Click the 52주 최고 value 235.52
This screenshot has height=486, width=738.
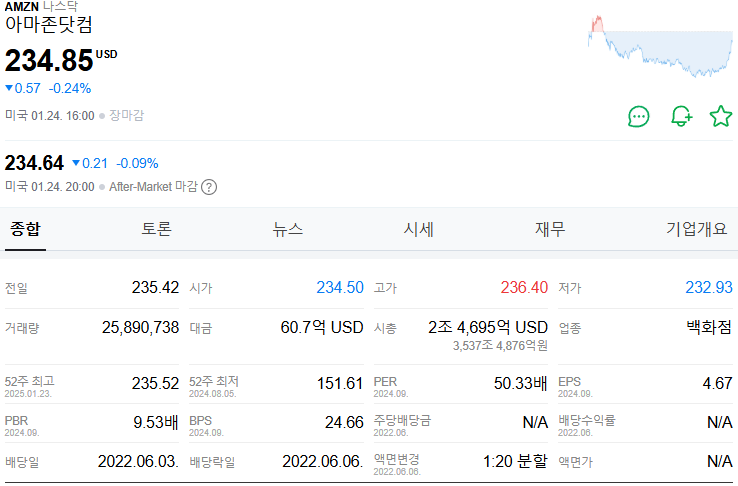click(155, 383)
